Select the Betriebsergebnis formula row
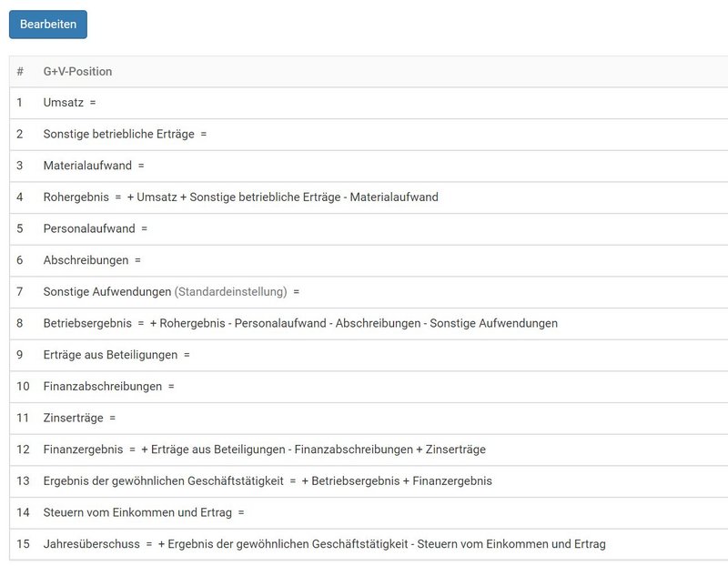Viewport: 728px width, 566px height. pos(300,323)
